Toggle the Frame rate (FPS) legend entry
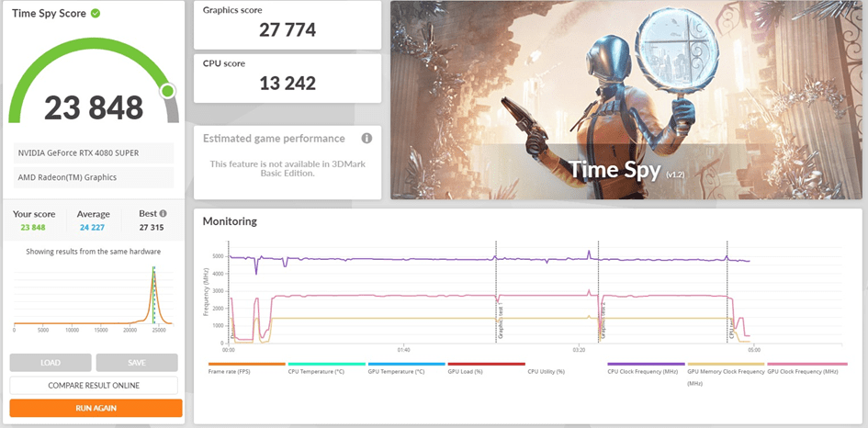This screenshot has height=428, width=868. 246,368
